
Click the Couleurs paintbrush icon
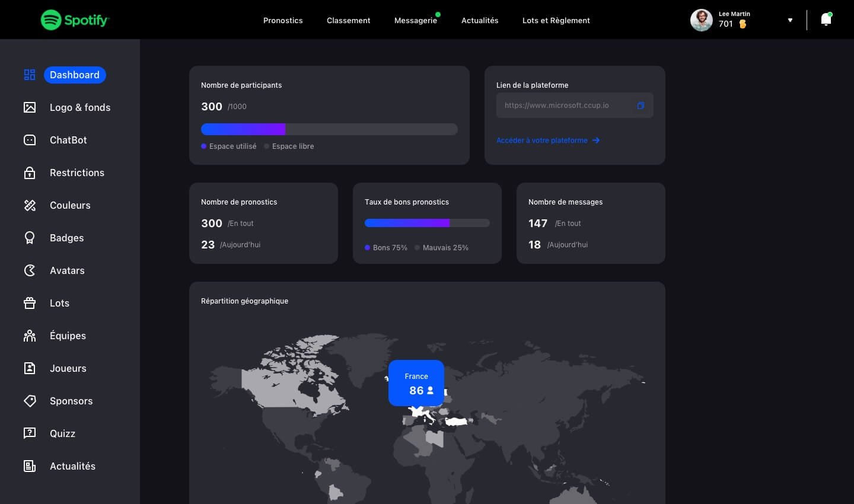pyautogui.click(x=30, y=205)
